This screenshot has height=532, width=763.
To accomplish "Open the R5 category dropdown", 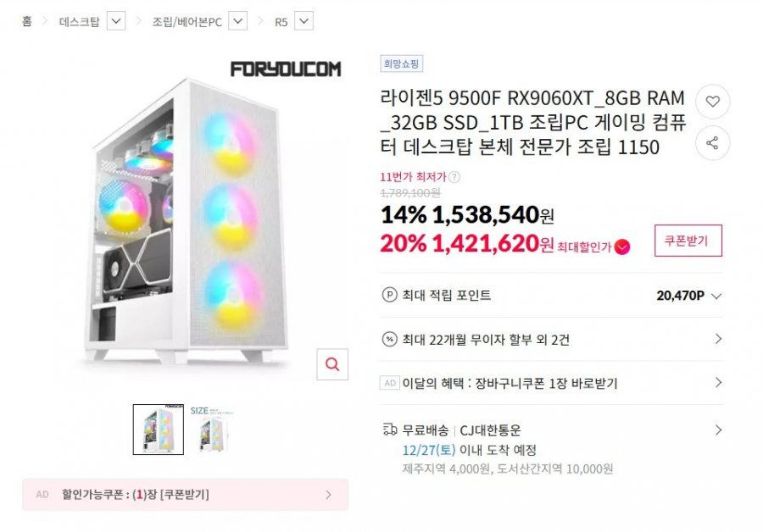I will point(304,21).
